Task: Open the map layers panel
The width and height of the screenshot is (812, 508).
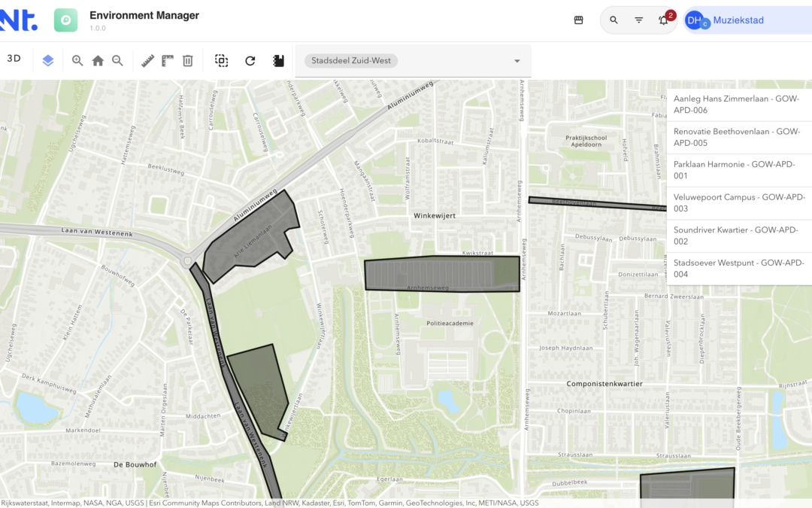Action: pos(47,61)
